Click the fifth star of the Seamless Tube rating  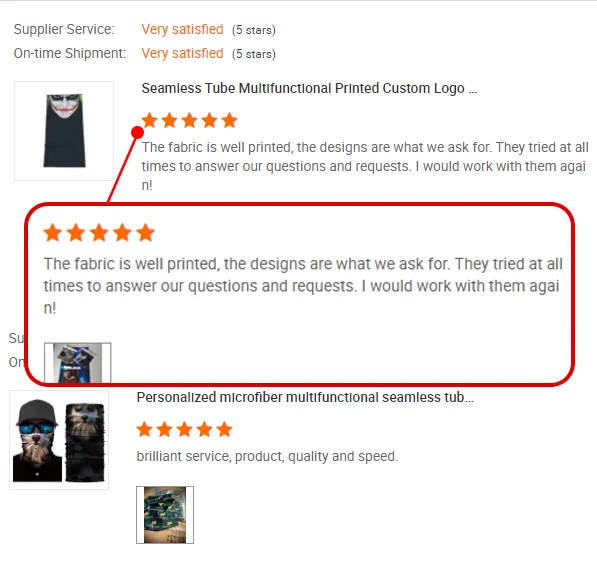pos(229,120)
